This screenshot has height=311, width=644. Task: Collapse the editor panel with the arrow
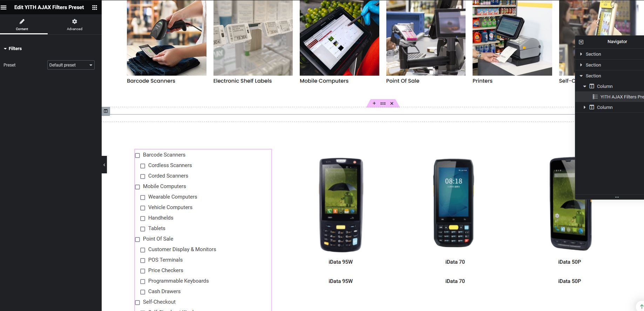pyautogui.click(x=104, y=165)
